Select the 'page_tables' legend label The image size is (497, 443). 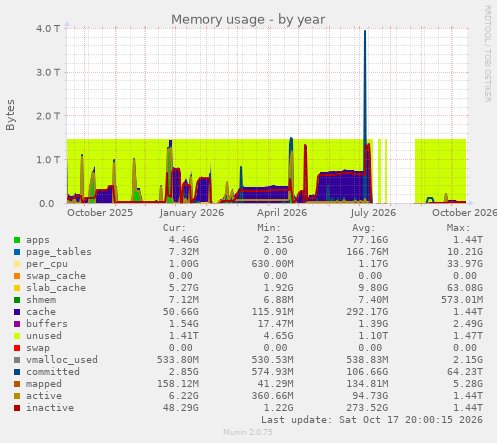pyautogui.click(x=59, y=252)
